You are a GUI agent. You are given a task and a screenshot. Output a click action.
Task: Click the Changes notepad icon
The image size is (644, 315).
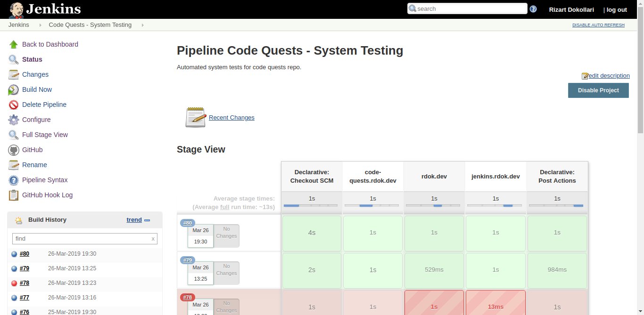point(14,74)
